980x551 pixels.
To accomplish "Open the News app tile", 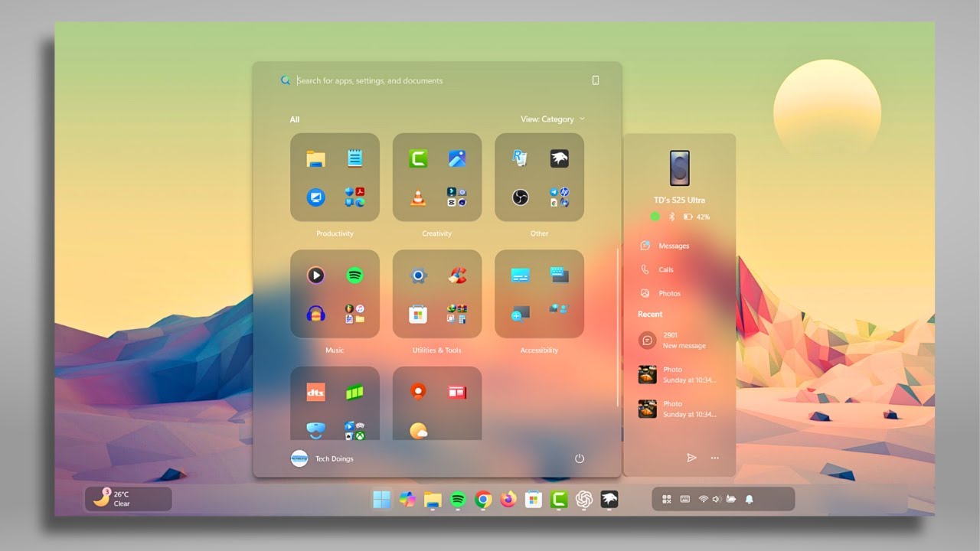I will point(457,393).
